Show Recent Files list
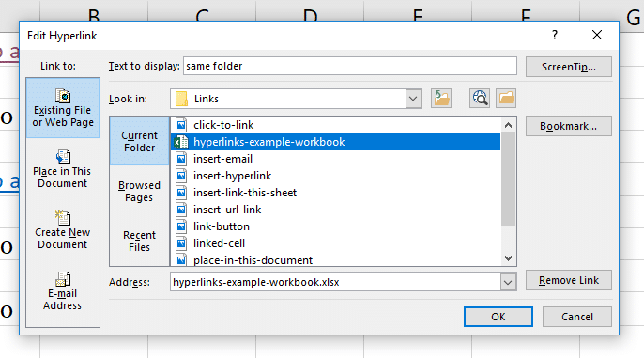The width and height of the screenshot is (644, 358). click(139, 241)
